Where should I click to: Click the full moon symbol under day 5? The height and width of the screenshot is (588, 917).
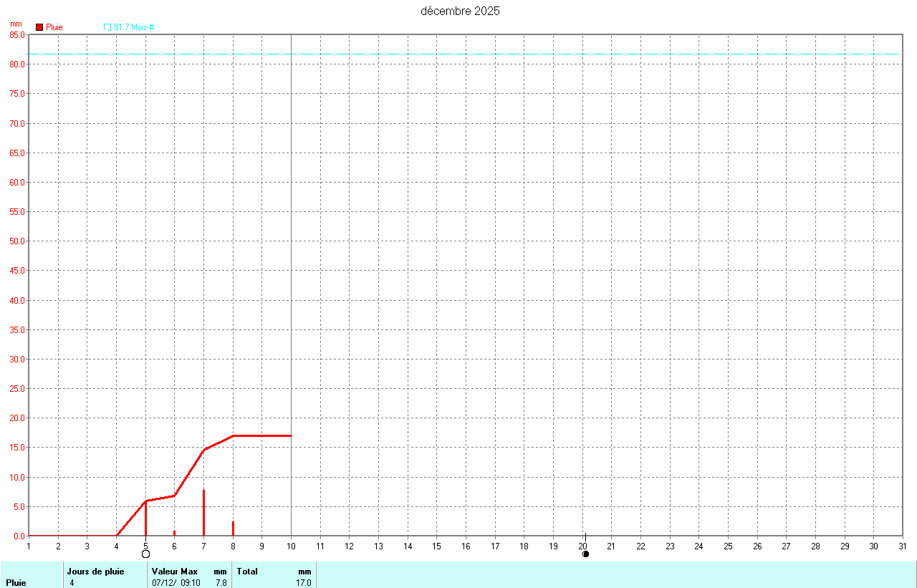pos(146,554)
